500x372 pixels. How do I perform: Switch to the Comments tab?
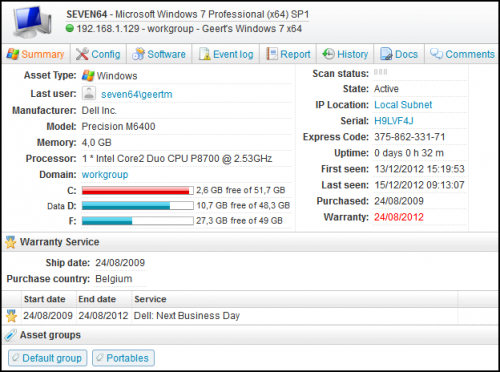462,54
